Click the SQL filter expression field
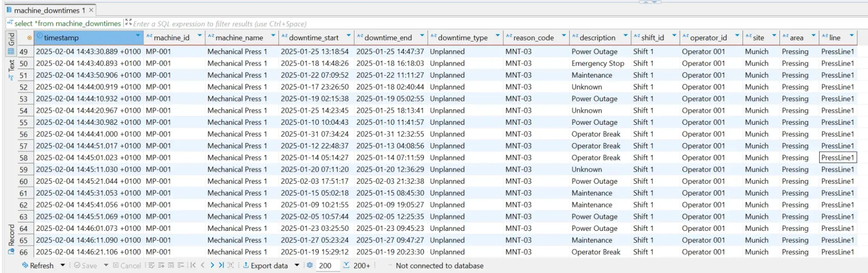The width and height of the screenshot is (868, 273). 499,23
